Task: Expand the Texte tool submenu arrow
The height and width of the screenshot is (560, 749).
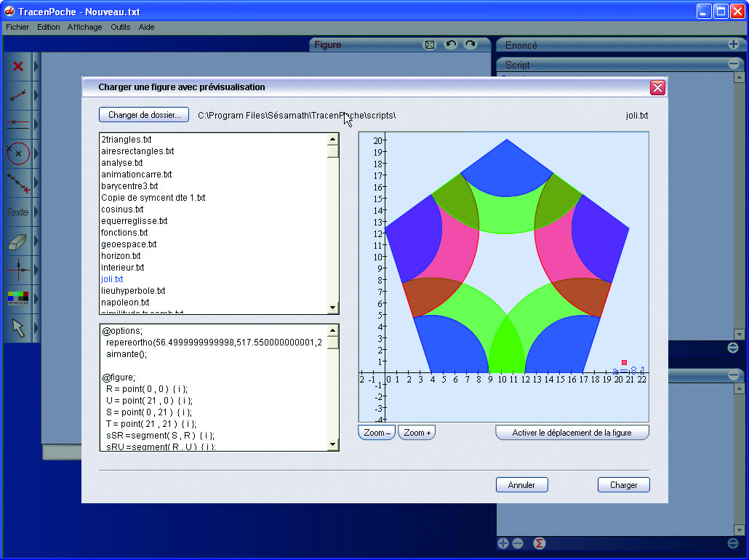Action: click(36, 212)
